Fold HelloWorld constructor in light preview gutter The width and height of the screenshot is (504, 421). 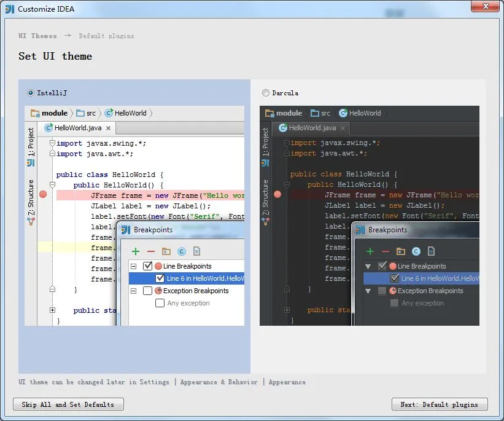pos(52,185)
